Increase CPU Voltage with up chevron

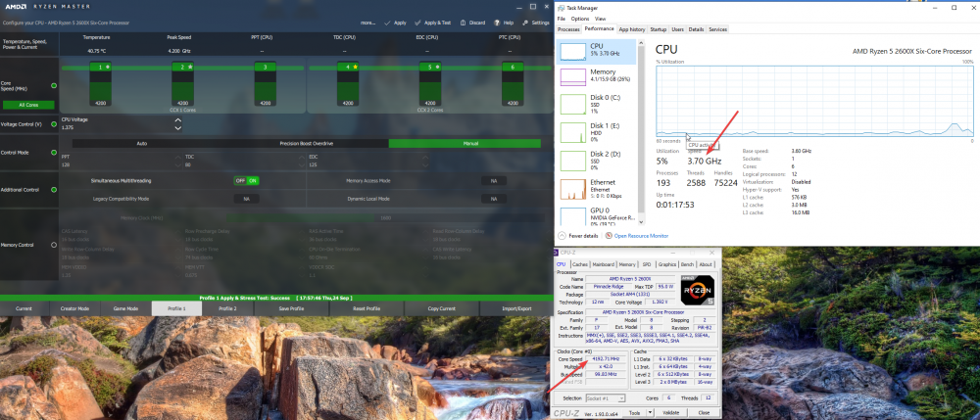click(x=178, y=119)
